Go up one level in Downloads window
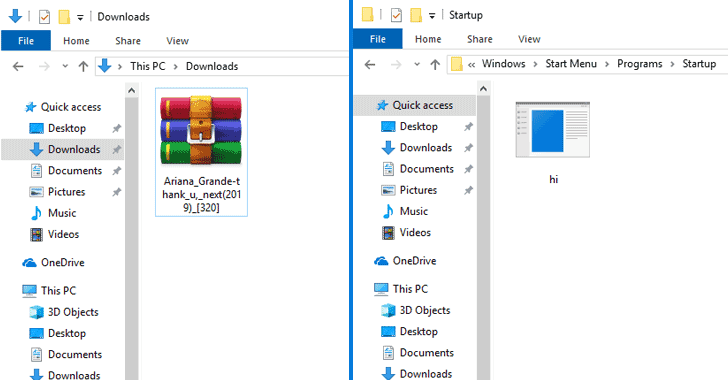This screenshot has height=380, width=728. pos(83,66)
